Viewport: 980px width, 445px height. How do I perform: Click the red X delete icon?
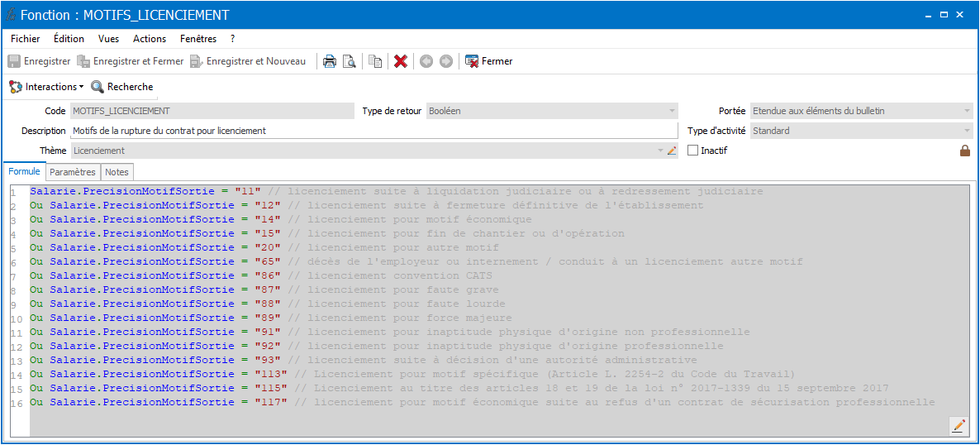[401, 61]
